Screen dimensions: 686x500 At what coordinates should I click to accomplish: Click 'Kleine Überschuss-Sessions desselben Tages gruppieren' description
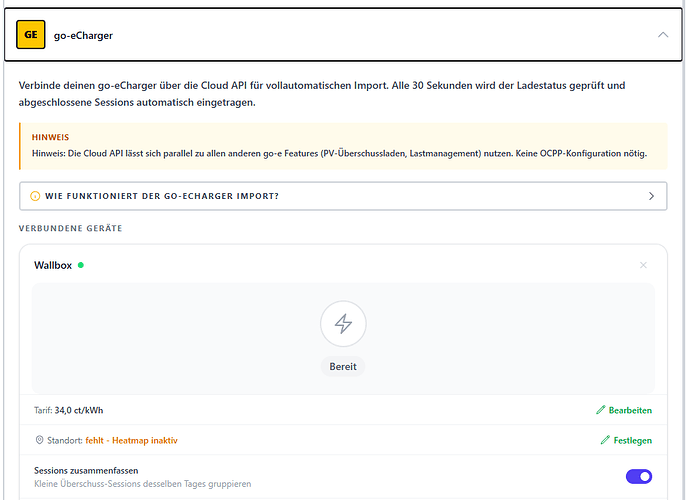point(143,484)
